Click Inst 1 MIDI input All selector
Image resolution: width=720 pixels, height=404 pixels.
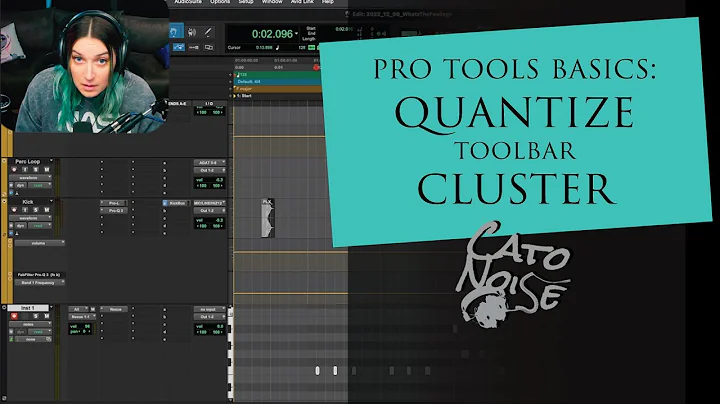pyautogui.click(x=78, y=309)
